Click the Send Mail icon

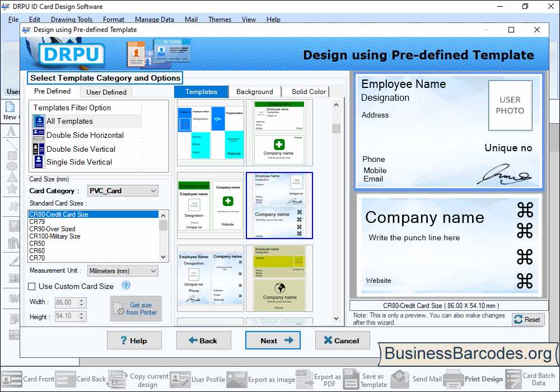coord(400,379)
